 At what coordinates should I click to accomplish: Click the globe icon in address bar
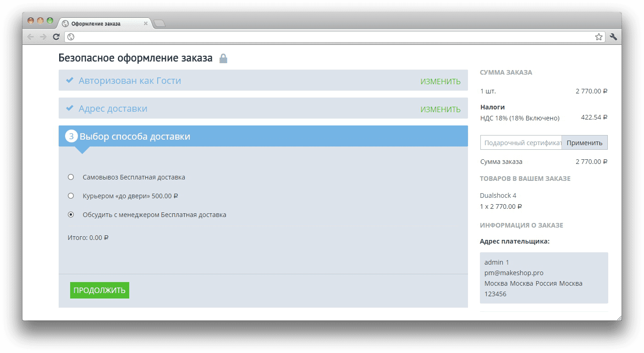[71, 37]
